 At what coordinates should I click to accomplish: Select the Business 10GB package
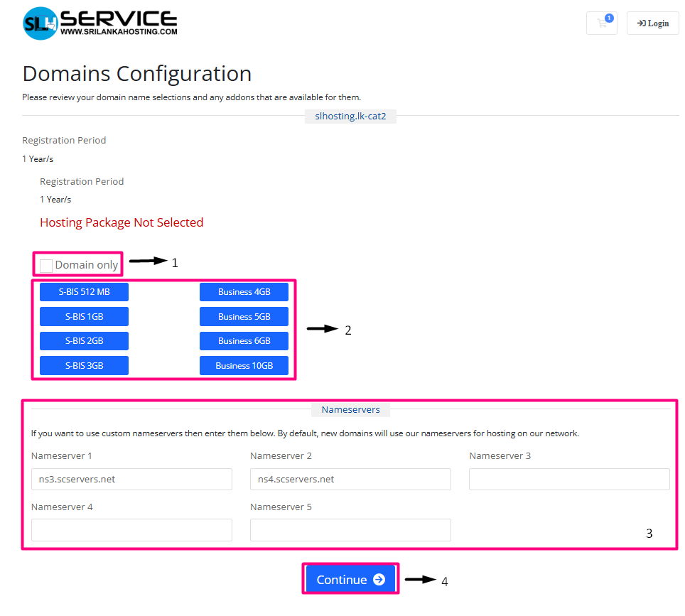[x=244, y=365]
